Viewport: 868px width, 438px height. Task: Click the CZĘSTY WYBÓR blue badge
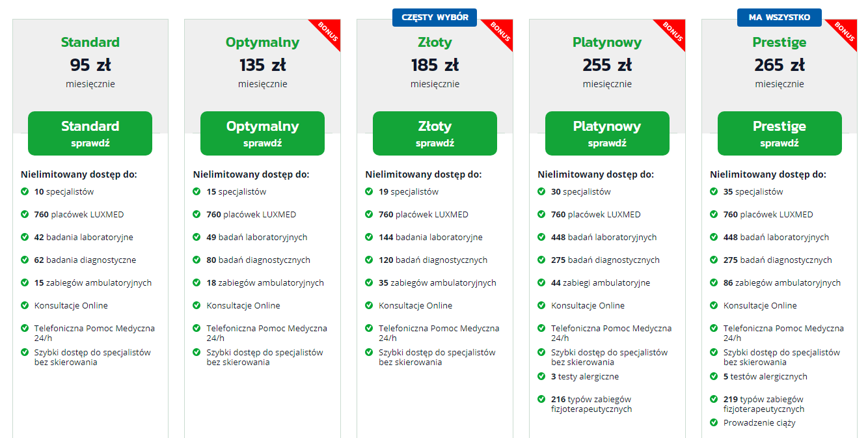[x=435, y=18]
